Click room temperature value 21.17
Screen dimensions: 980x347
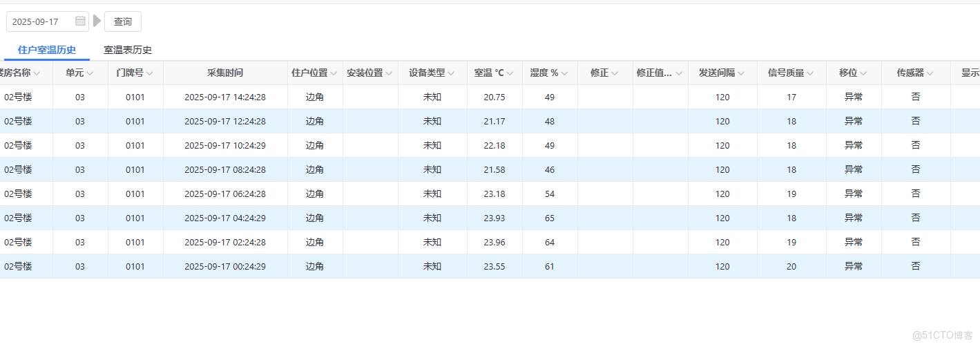point(494,121)
